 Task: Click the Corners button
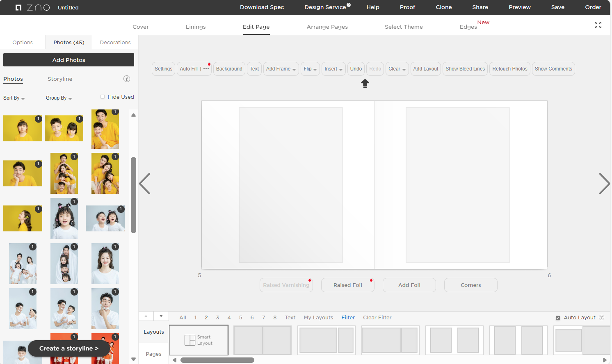(471, 285)
